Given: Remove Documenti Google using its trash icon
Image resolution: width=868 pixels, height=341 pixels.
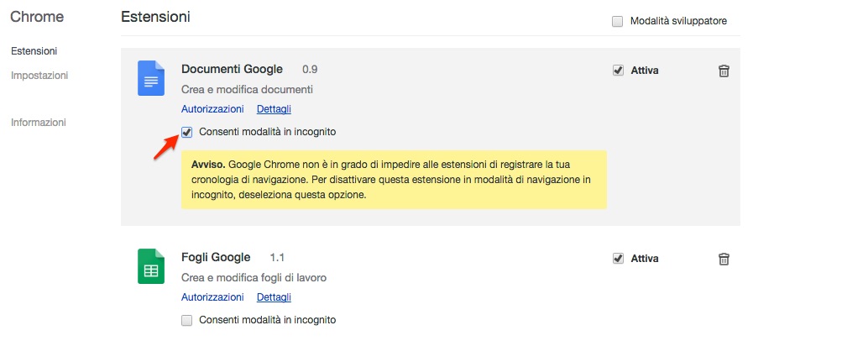Looking at the screenshot, I should click(x=724, y=71).
